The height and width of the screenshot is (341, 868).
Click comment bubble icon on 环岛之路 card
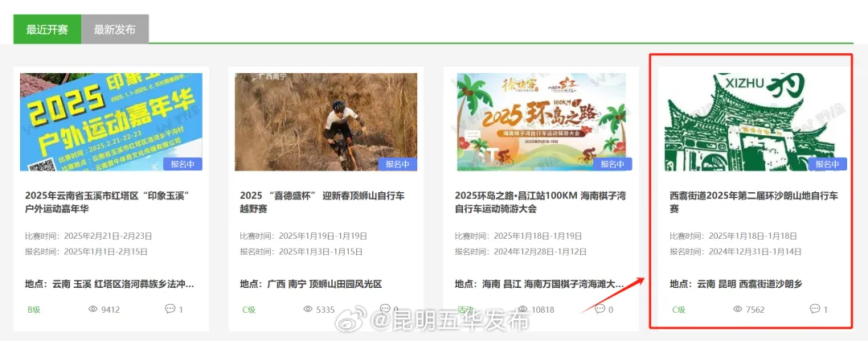(x=600, y=308)
